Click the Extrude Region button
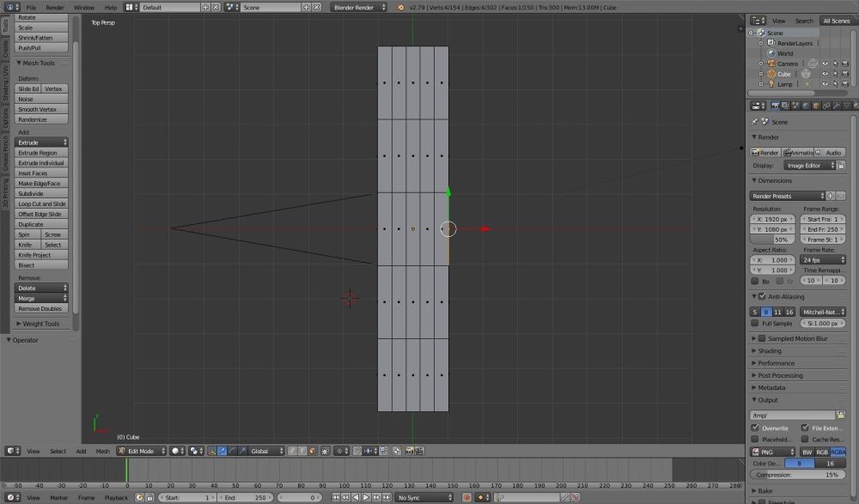 41,153
